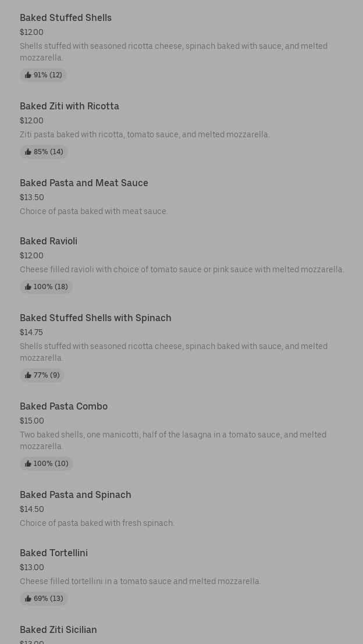Choose the Baked Ravioli dish

(x=48, y=241)
